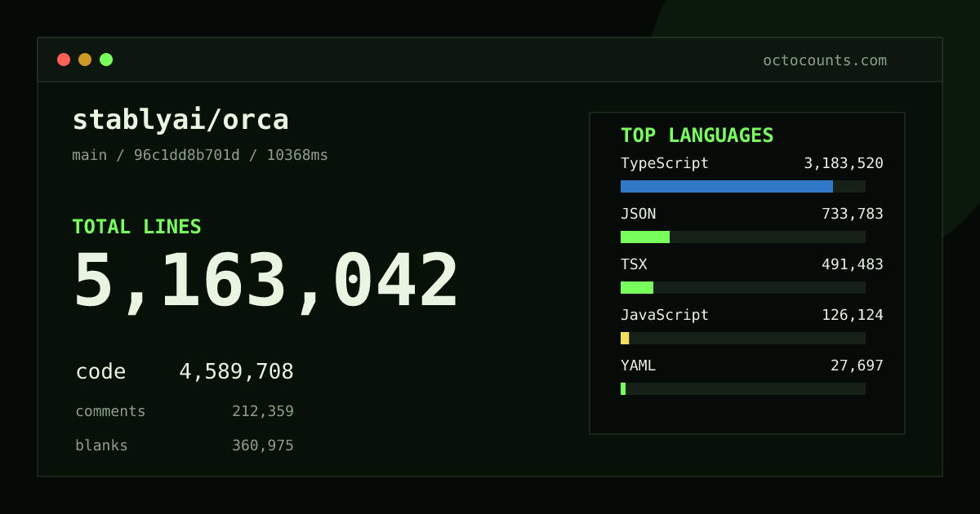Viewport: 980px width, 514px height.
Task: Open the octocounts.com link
Action: click(825, 60)
